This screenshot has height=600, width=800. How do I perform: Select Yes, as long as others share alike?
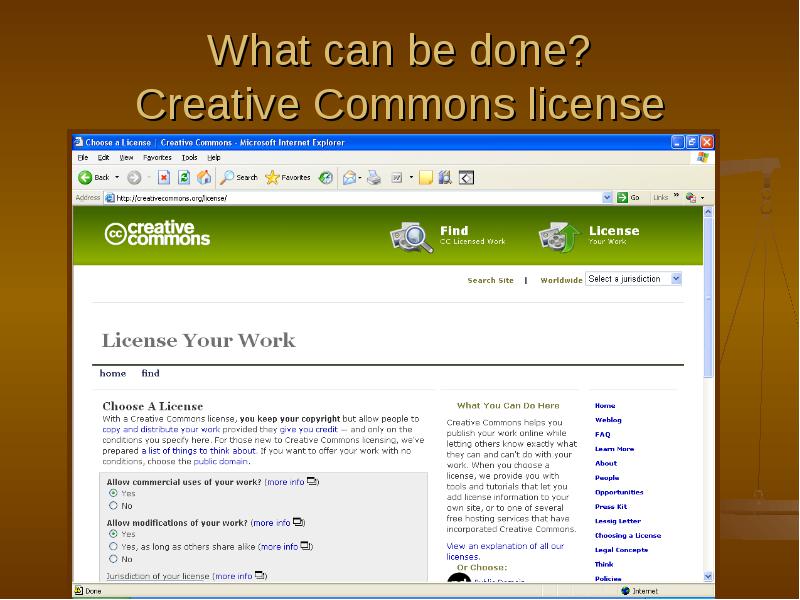tap(113, 546)
